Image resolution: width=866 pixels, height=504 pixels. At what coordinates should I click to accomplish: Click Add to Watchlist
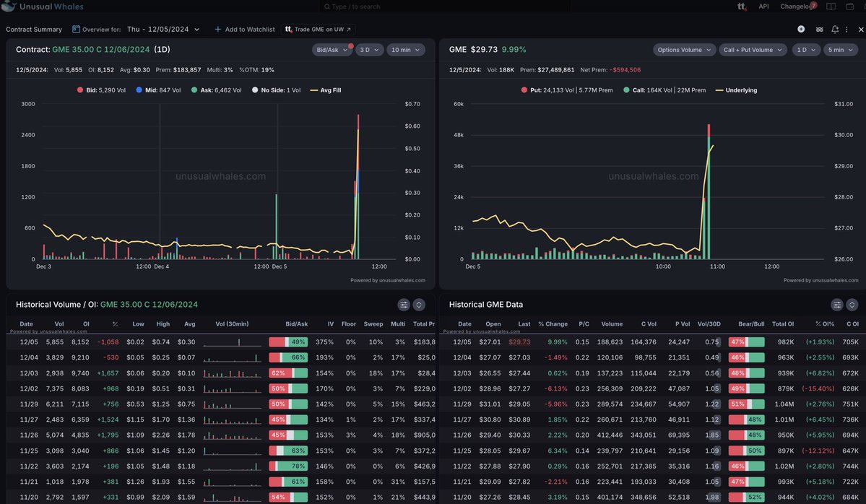(x=244, y=30)
